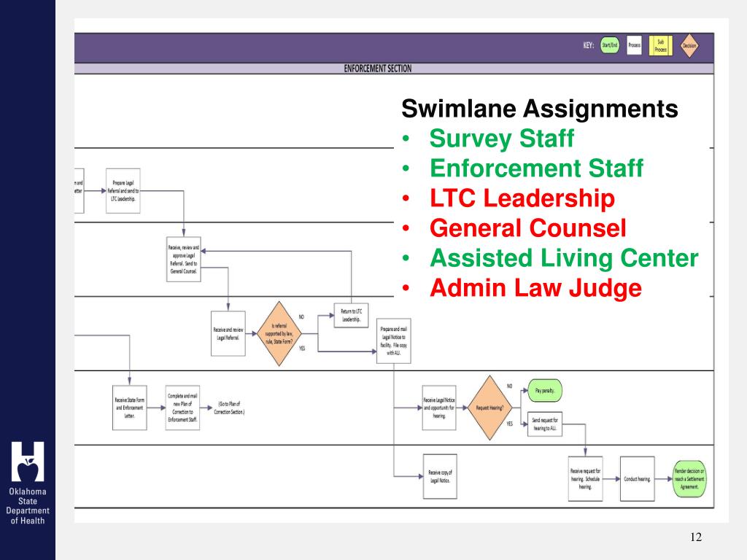Click the orange Decision key diamond
This screenshot has width=747, height=560.
click(689, 46)
